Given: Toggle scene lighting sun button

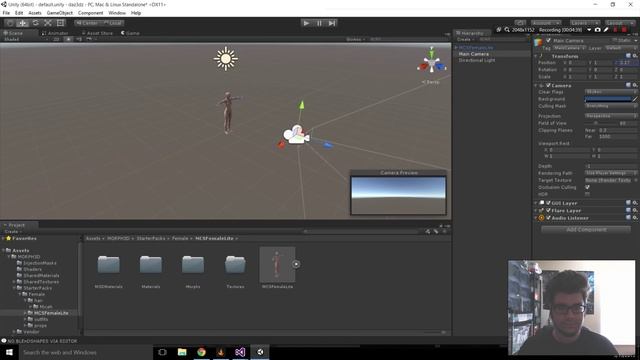Looking at the screenshot, I should click(x=68, y=39).
